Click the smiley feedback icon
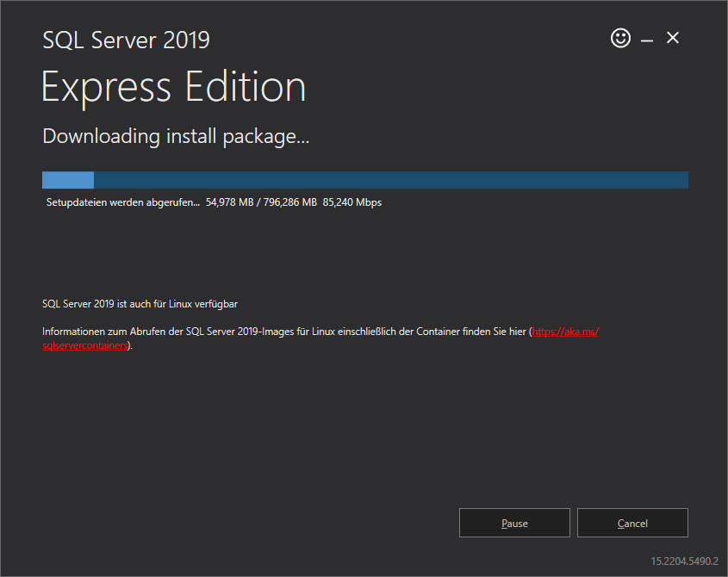The height and width of the screenshot is (577, 728). pos(620,38)
